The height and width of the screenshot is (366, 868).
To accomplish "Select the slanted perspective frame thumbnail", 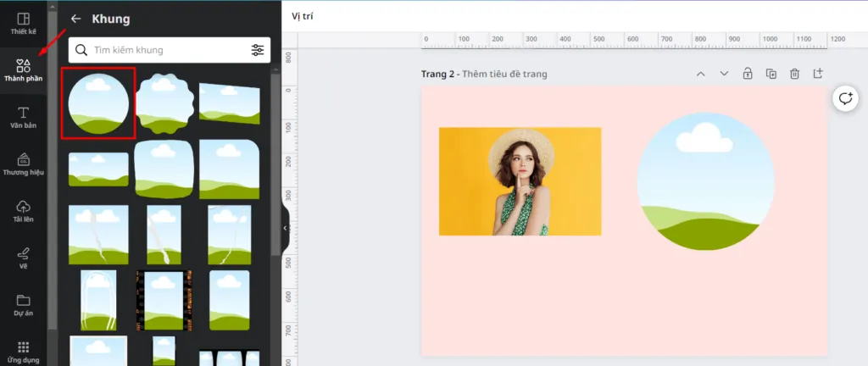I will click(229, 104).
